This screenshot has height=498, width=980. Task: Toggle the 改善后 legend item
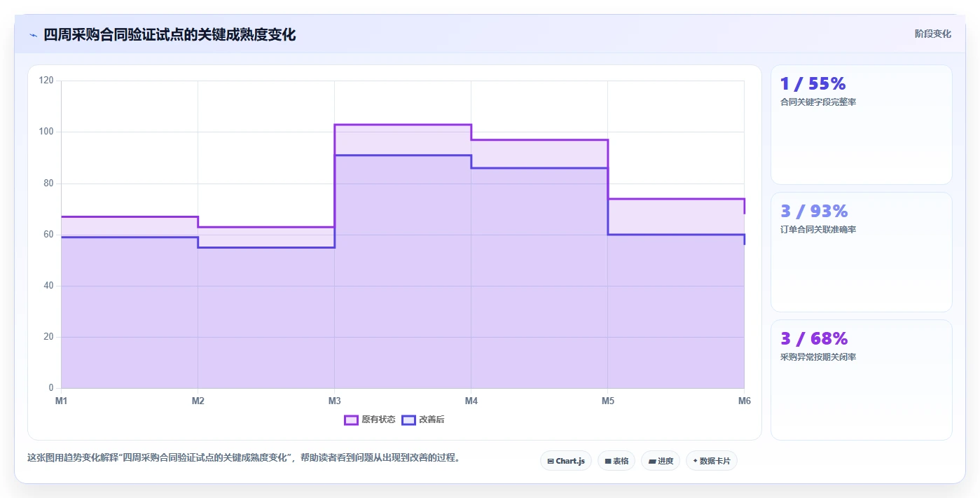tap(423, 420)
